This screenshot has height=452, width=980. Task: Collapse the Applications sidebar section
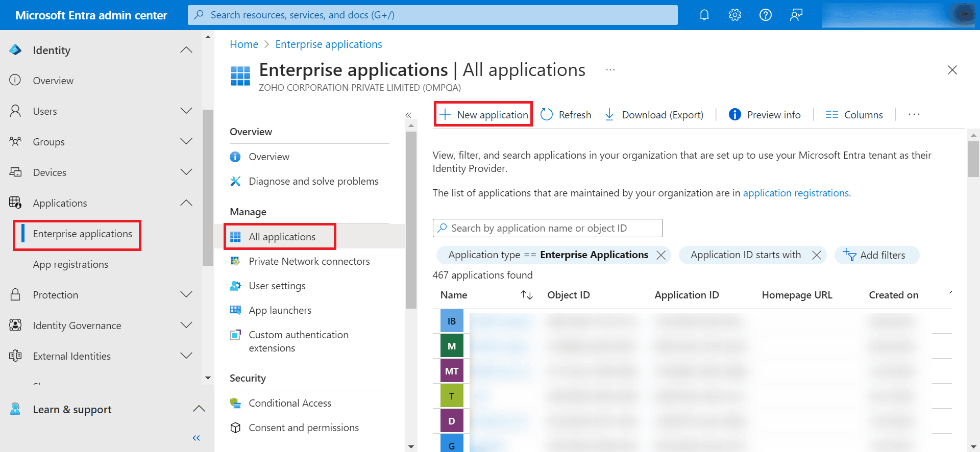[x=186, y=203]
